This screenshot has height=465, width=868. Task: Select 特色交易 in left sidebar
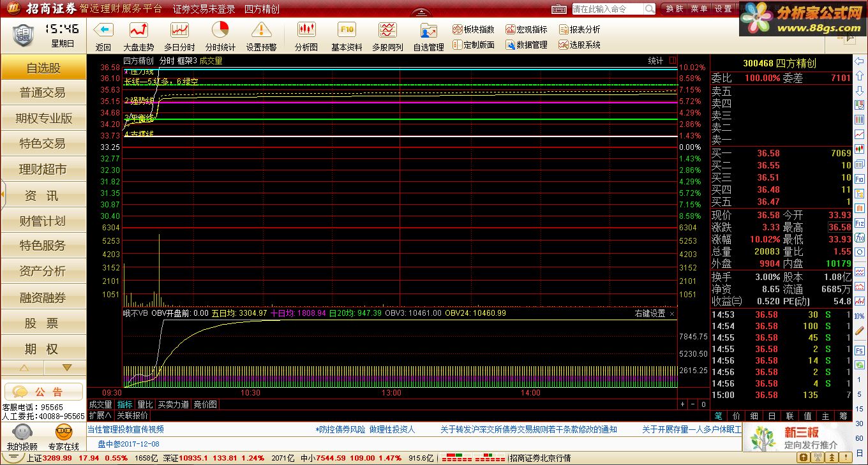click(x=43, y=144)
